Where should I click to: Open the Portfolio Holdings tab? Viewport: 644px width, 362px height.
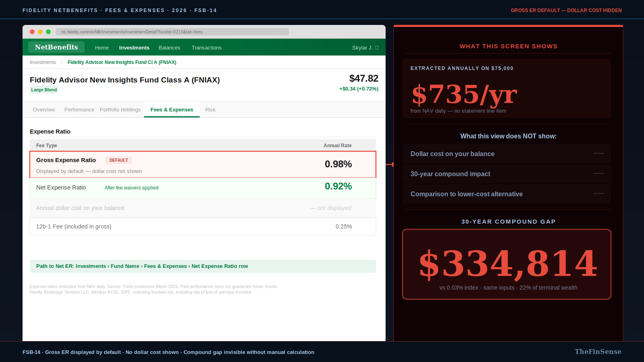point(120,109)
